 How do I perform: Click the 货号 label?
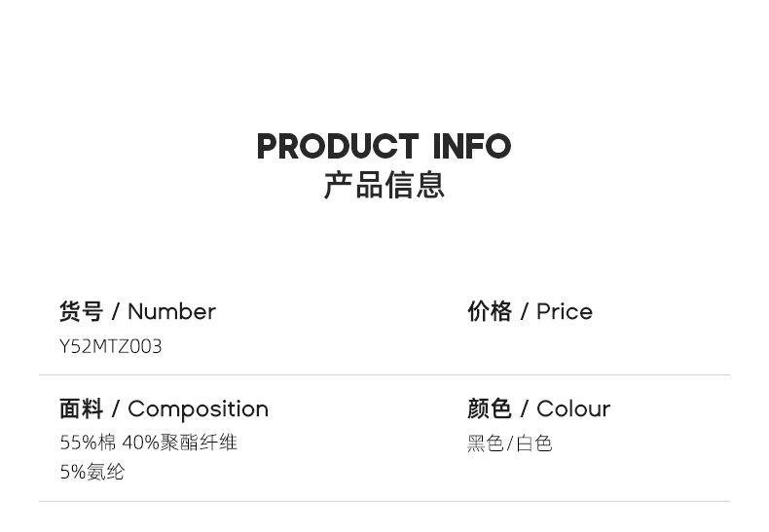pyautogui.click(x=81, y=311)
